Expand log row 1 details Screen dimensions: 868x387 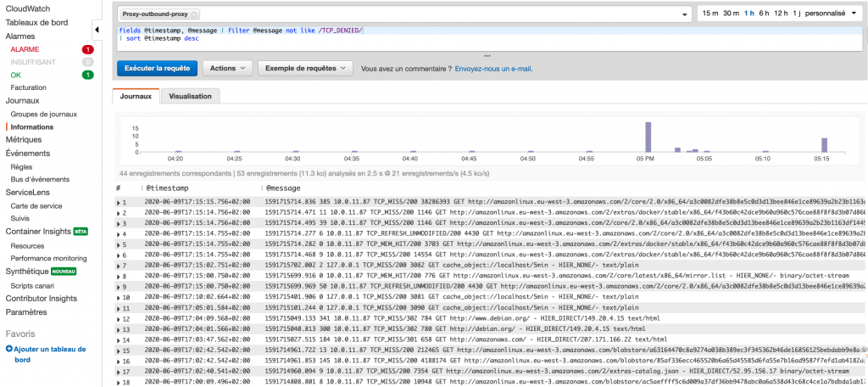118,203
